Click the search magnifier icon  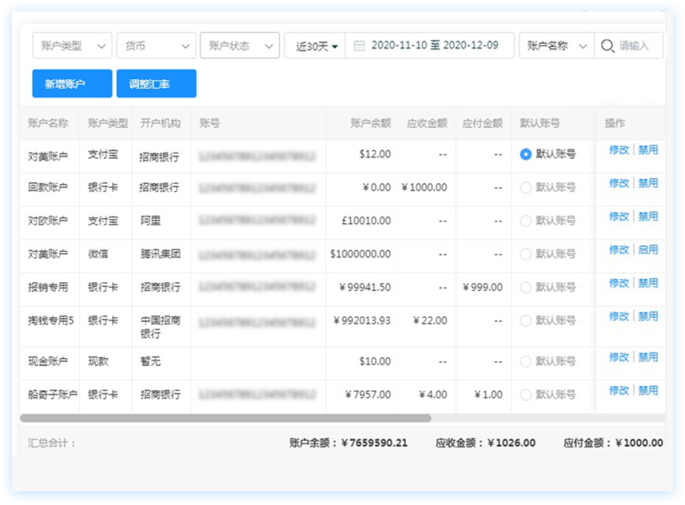[607, 46]
